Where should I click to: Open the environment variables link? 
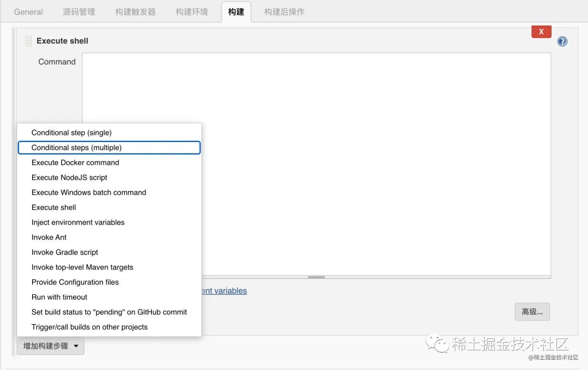224,291
